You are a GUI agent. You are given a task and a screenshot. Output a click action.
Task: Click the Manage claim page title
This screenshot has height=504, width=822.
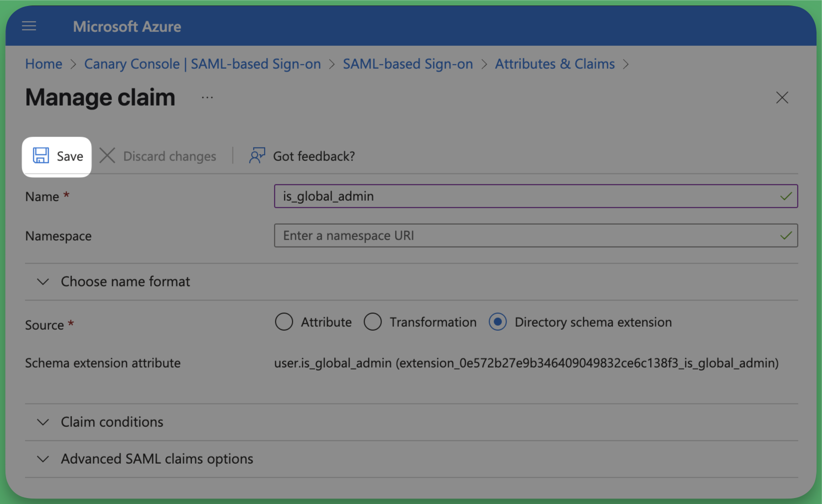[100, 98]
